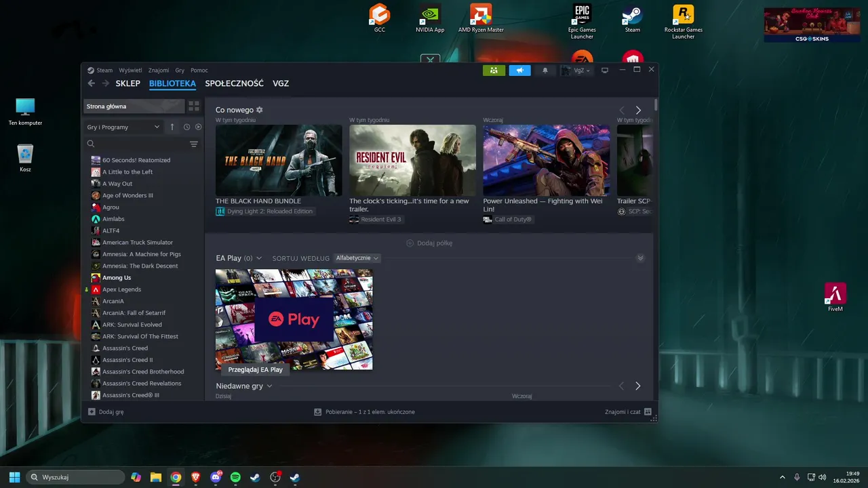Switch library to collections grid view
The height and width of the screenshot is (488, 868).
point(194,106)
